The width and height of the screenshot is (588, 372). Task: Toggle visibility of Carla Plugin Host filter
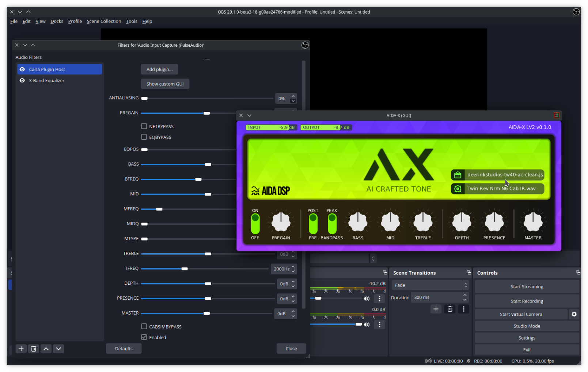22,69
